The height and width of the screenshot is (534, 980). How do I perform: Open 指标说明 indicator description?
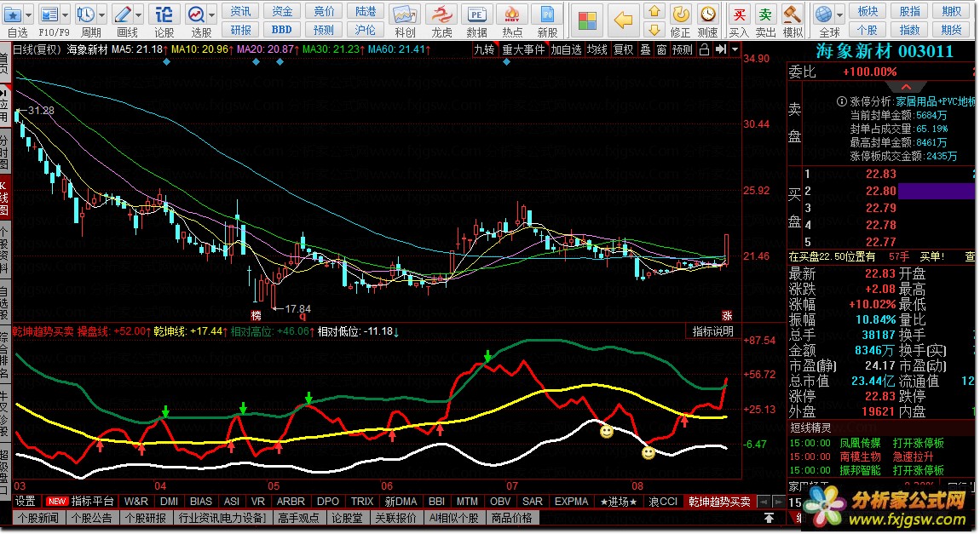[x=712, y=331]
